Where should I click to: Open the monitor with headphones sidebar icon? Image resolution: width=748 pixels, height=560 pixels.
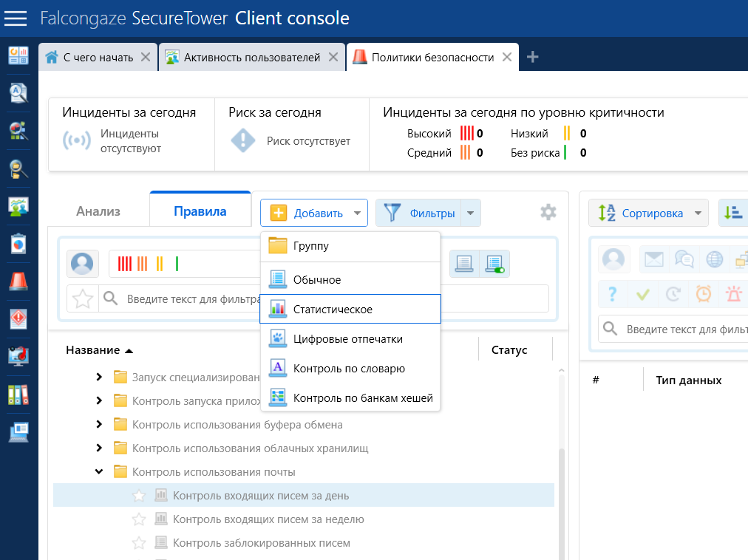pos(18,357)
